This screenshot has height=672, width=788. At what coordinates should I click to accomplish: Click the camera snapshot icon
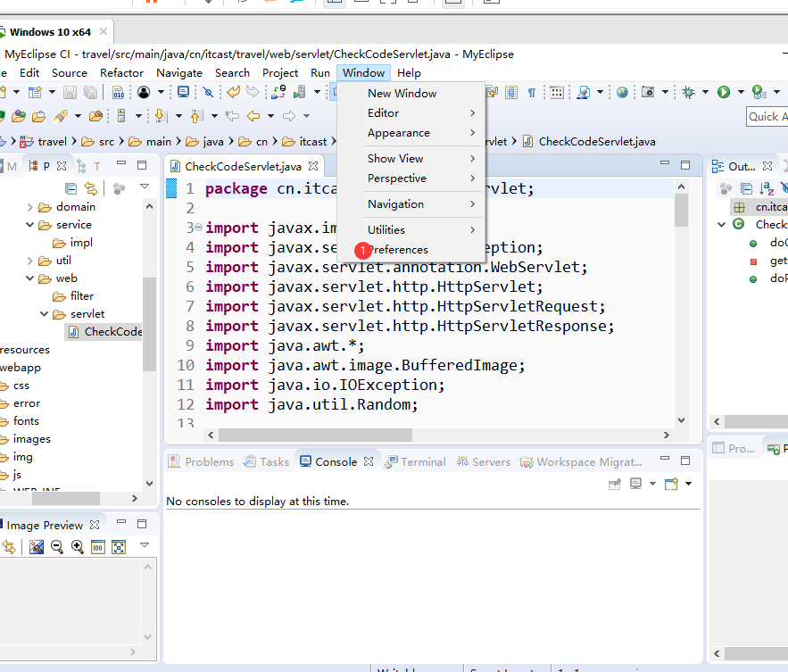tap(648, 92)
